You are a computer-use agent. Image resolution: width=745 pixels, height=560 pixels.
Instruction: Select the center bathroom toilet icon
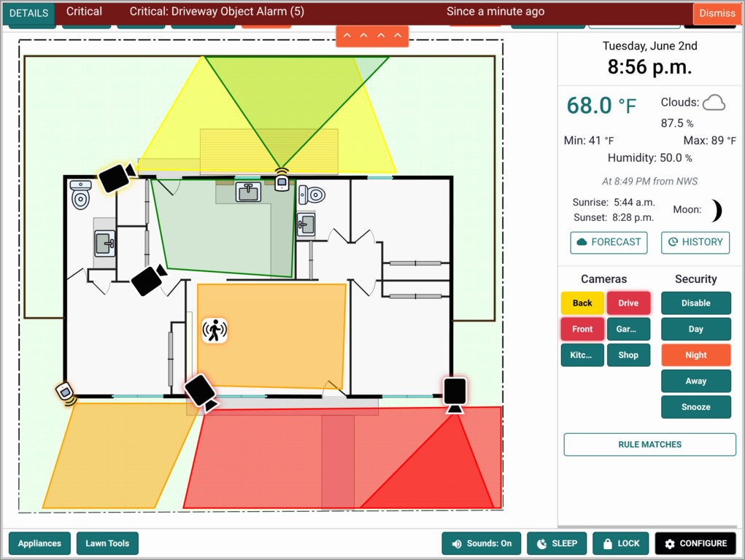(312, 194)
